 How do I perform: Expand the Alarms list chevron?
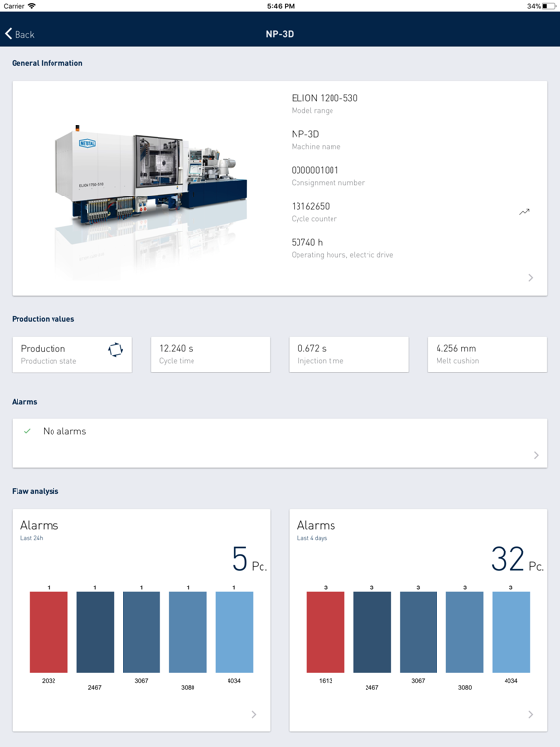pos(536,455)
